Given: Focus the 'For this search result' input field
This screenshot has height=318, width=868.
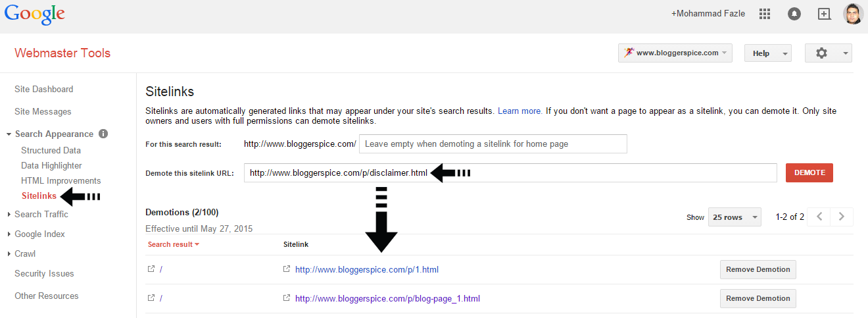Looking at the screenshot, I should point(493,144).
